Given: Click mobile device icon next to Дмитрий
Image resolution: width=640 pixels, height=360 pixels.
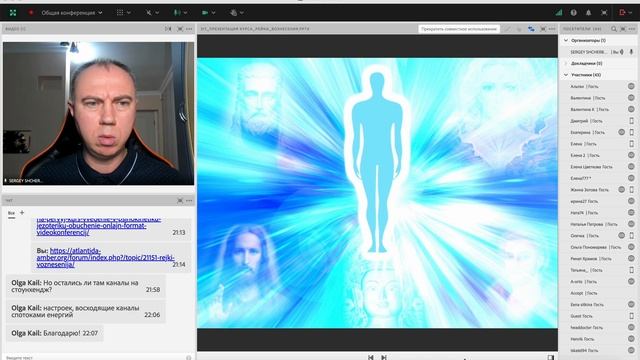Looking at the screenshot, I should point(631,121).
